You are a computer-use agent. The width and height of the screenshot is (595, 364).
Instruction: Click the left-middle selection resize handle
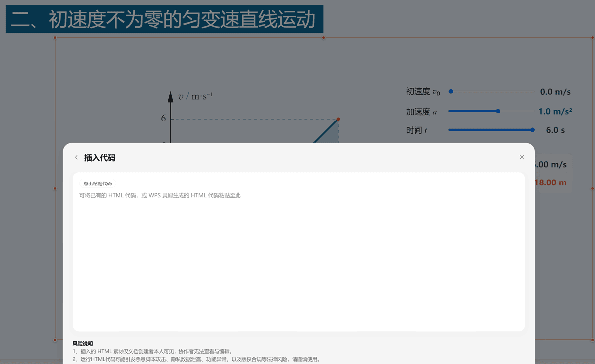click(x=55, y=188)
